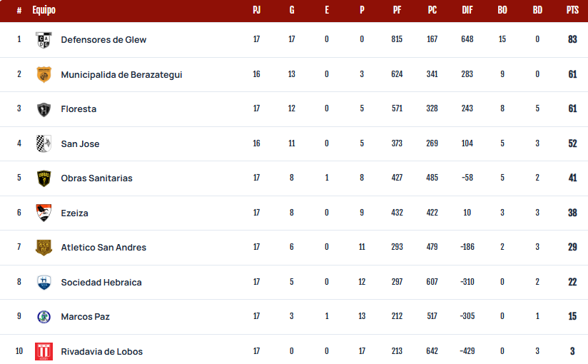Open the Floresta team link
This screenshot has height=364, width=588.
tap(78, 109)
